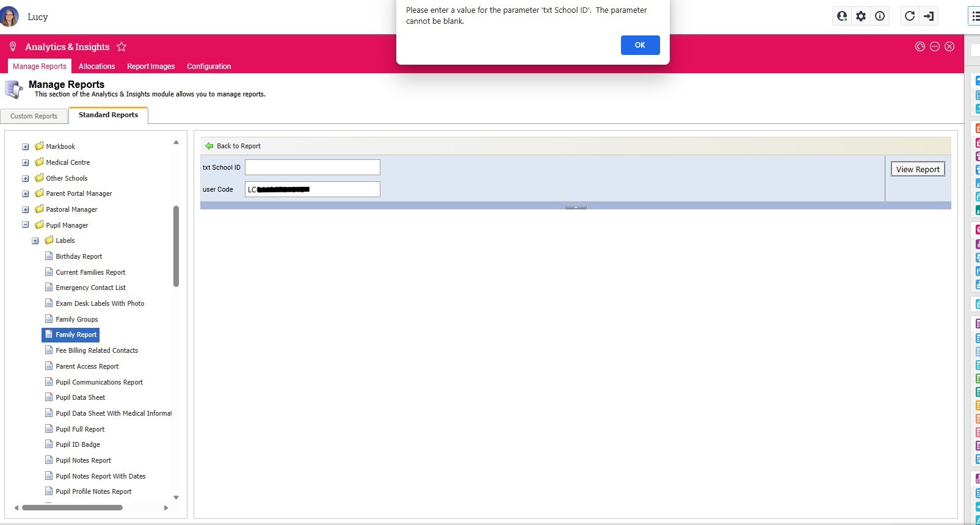980x525 pixels.
Task: Favorite Analytics & Insights with star icon
Action: click(122, 47)
